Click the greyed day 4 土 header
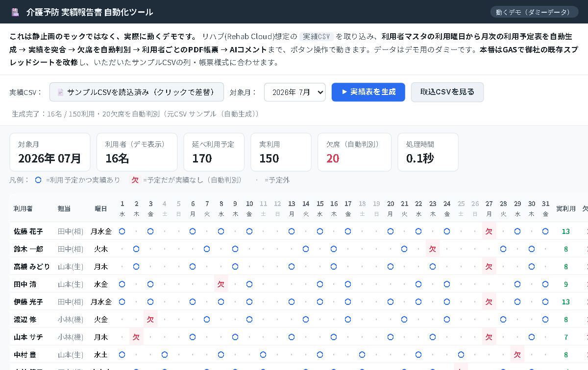 click(x=165, y=208)
